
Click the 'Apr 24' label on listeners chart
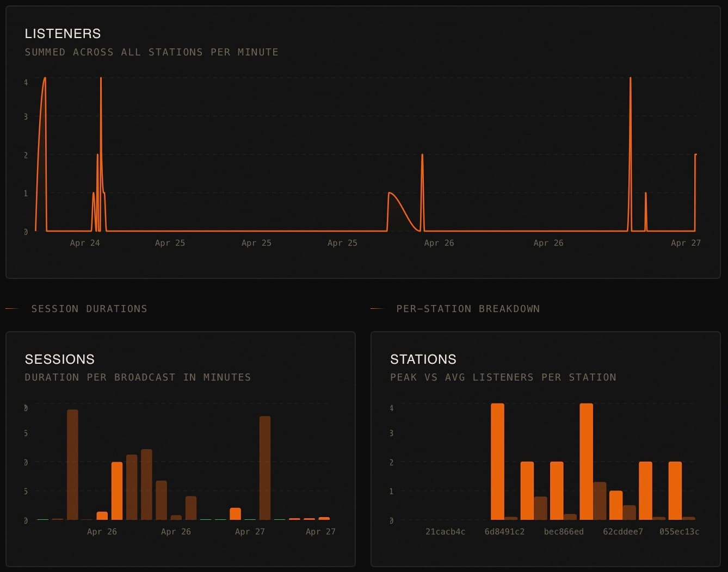[x=85, y=243]
